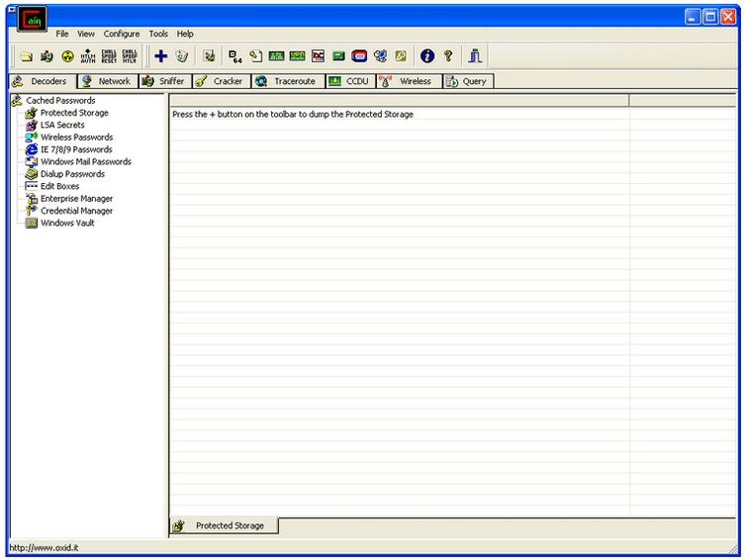This screenshot has height=560, width=744.
Task: Select Cached Passwords root tree node
Action: (x=60, y=101)
